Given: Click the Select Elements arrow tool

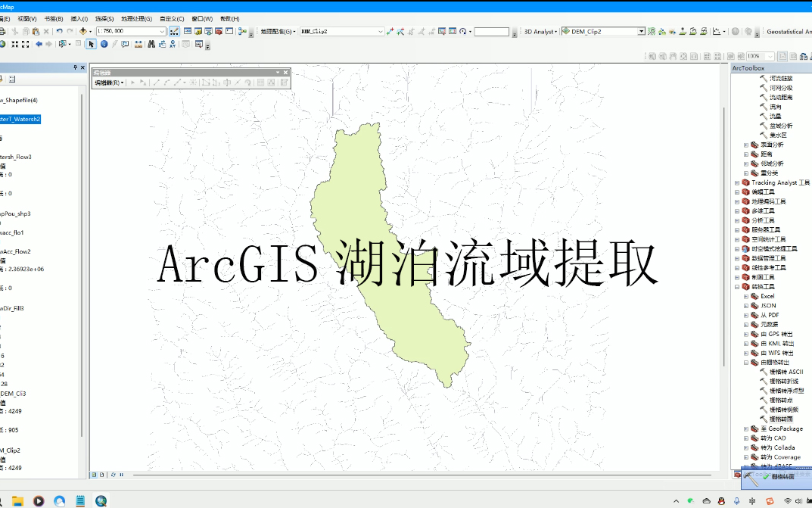Looking at the screenshot, I should (x=92, y=44).
